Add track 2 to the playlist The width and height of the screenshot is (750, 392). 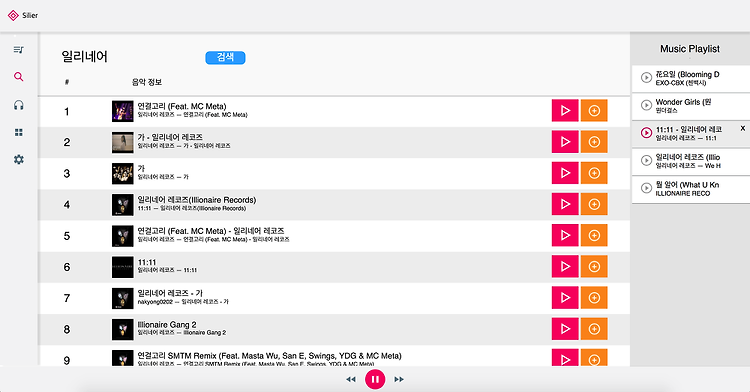tap(594, 142)
